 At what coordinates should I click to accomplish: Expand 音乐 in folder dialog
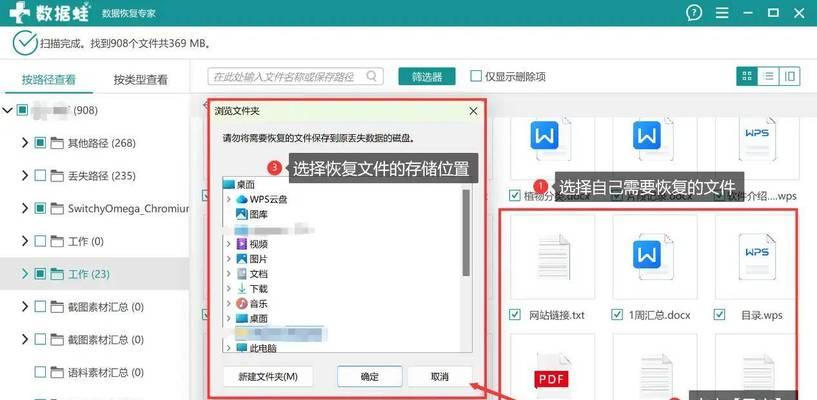pos(229,303)
